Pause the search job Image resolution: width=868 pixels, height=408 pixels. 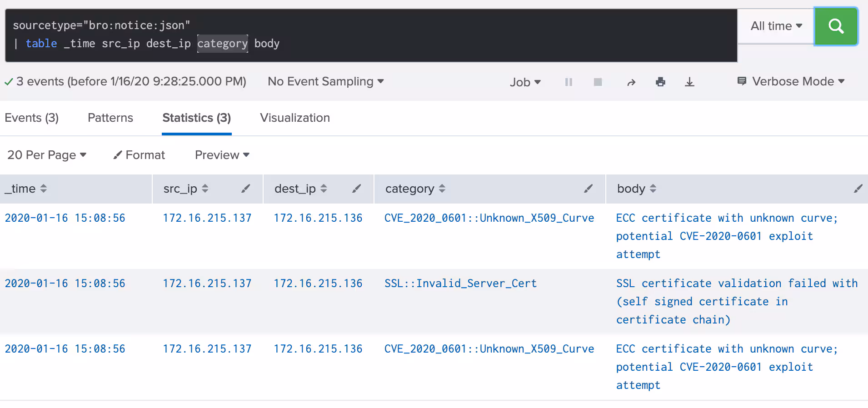click(569, 82)
